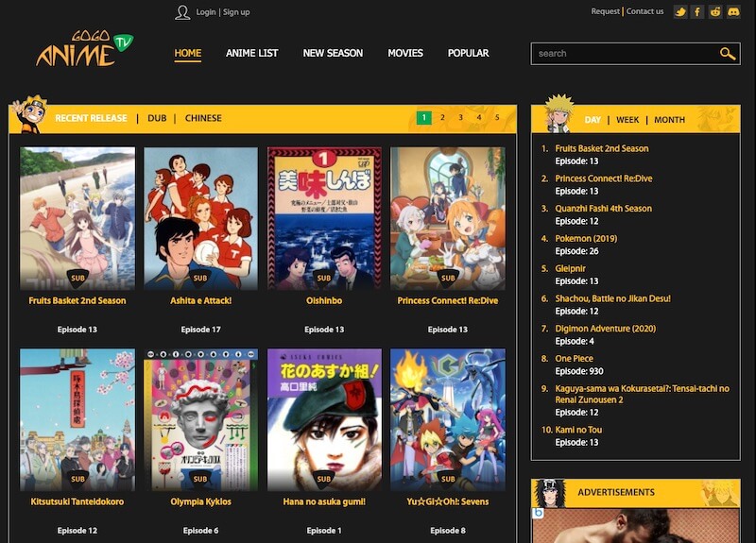Open Digimon Adventure (2020) ranking link
Image resolution: width=756 pixels, height=543 pixels.
click(606, 328)
